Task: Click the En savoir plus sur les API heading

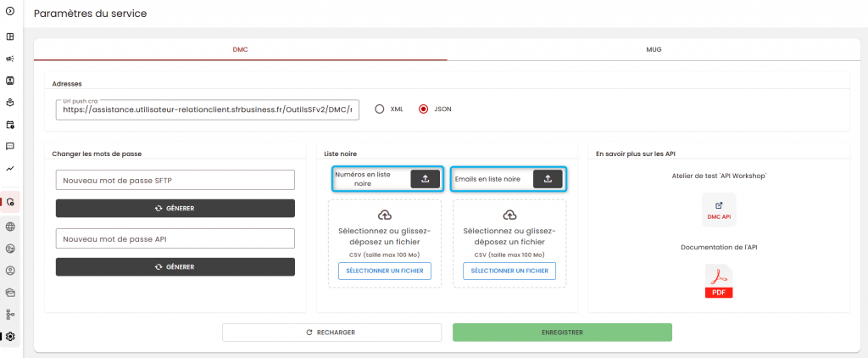Action: pos(636,154)
